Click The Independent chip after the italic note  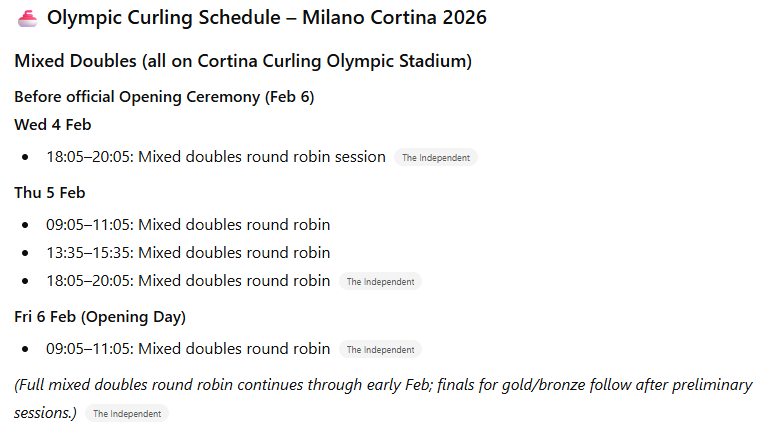pos(127,413)
